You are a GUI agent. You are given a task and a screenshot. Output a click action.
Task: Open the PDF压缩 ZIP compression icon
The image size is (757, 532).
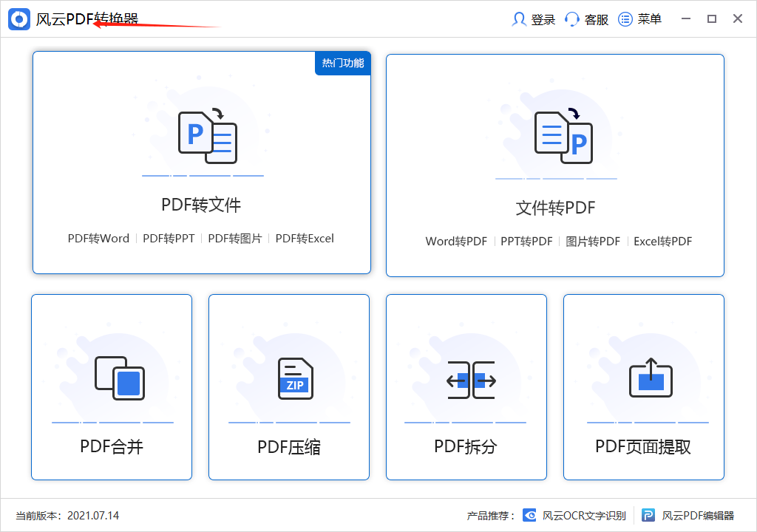point(288,377)
